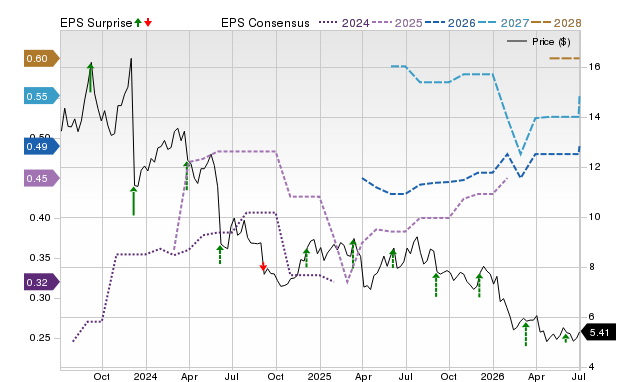Select the green surprise arrow just before April 2026
This screenshot has height=382, width=640.
[526, 334]
